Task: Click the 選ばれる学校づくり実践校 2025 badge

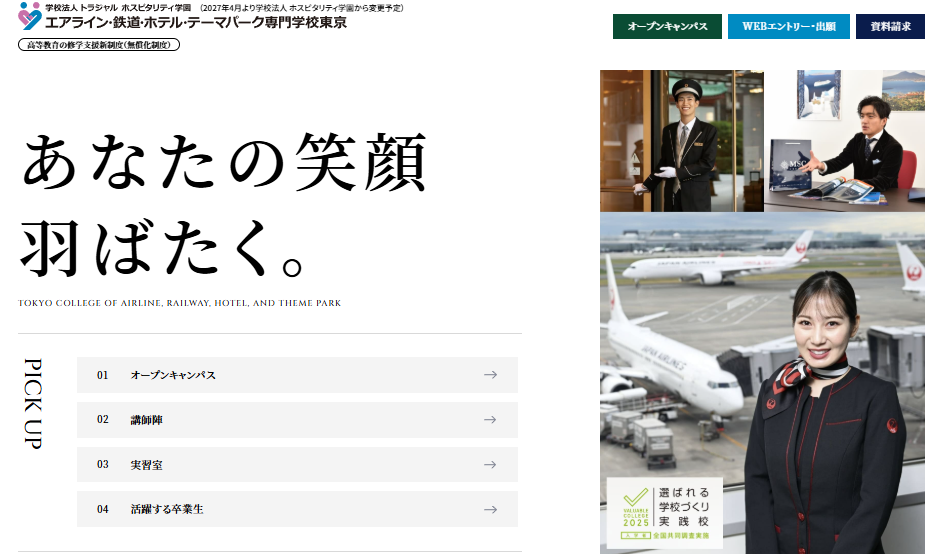Action: click(x=665, y=513)
